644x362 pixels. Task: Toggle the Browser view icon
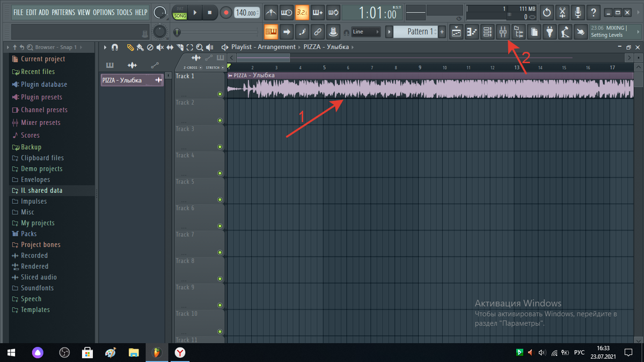pyautogui.click(x=518, y=32)
